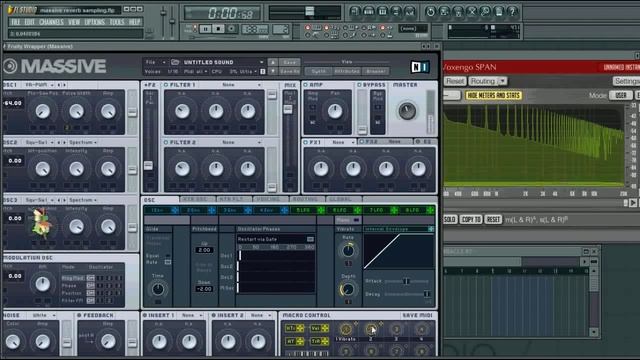Click the 5 LFO modulation handle cross icon

321,210
